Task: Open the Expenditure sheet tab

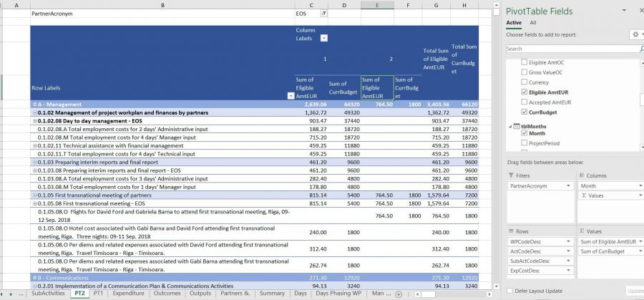Action: tap(128, 294)
